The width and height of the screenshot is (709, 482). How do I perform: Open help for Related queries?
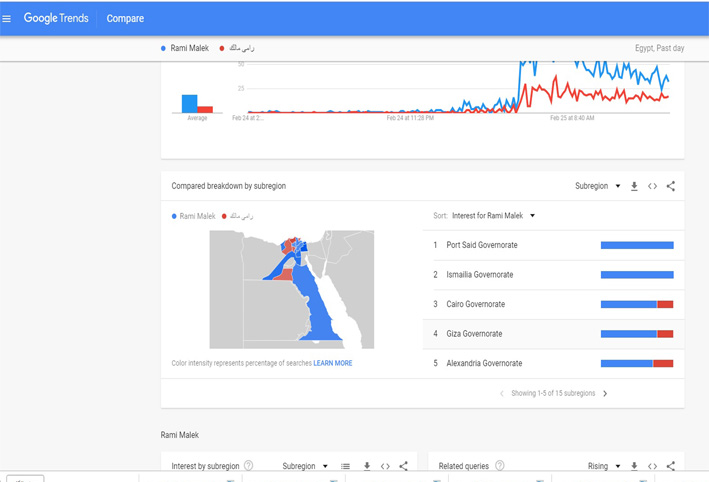point(500,465)
